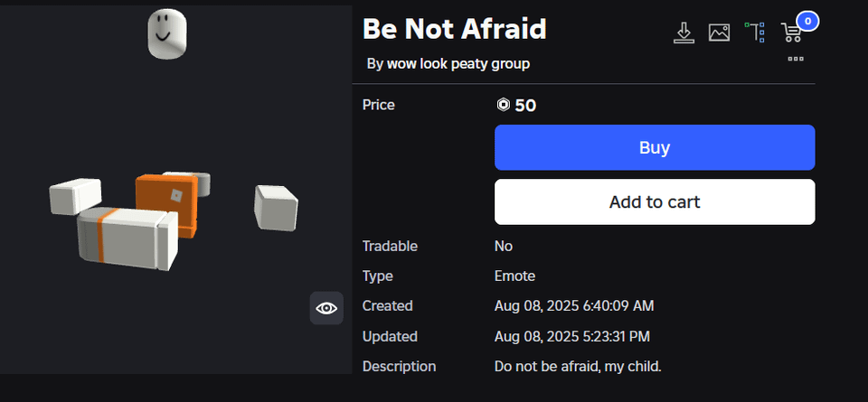The width and height of the screenshot is (868, 402).
Task: Click the dependency tree icon
Action: 755,33
